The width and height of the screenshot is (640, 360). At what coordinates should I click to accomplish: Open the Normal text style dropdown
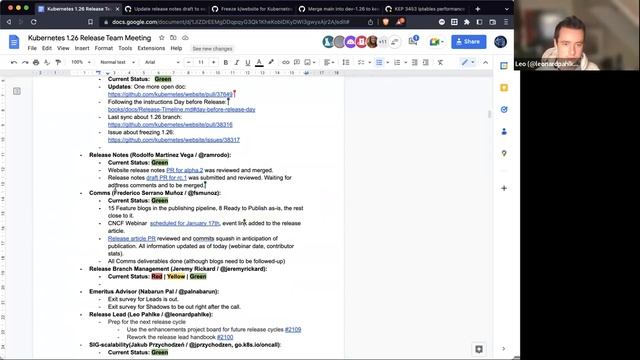pos(117,62)
